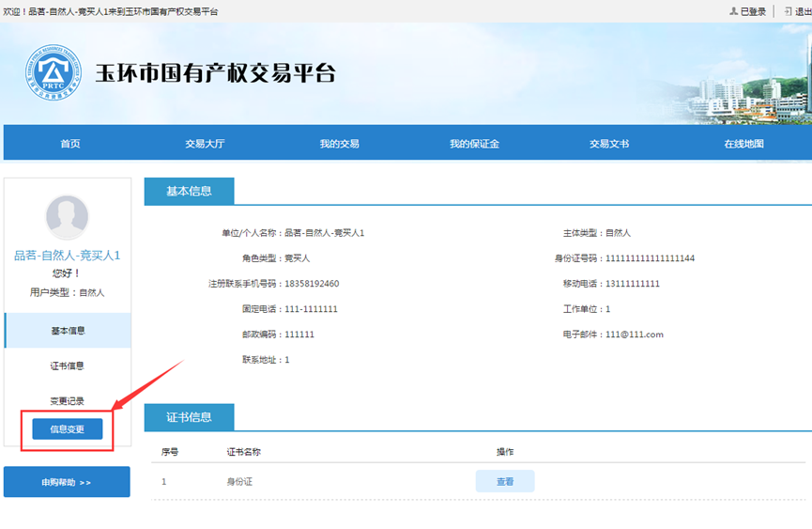
Task: Click the 申购帮助 >> button
Action: 67,482
